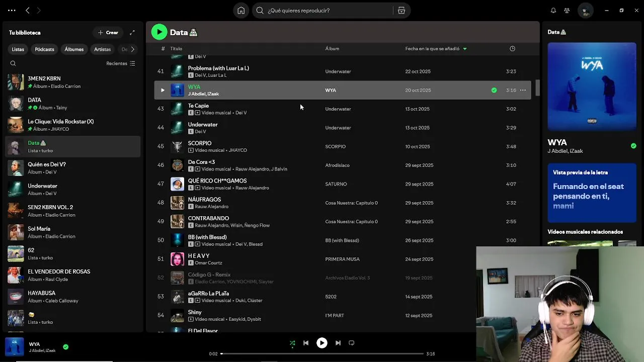Sort by duration clock icon
This screenshot has height=362, width=644.
coord(512,49)
